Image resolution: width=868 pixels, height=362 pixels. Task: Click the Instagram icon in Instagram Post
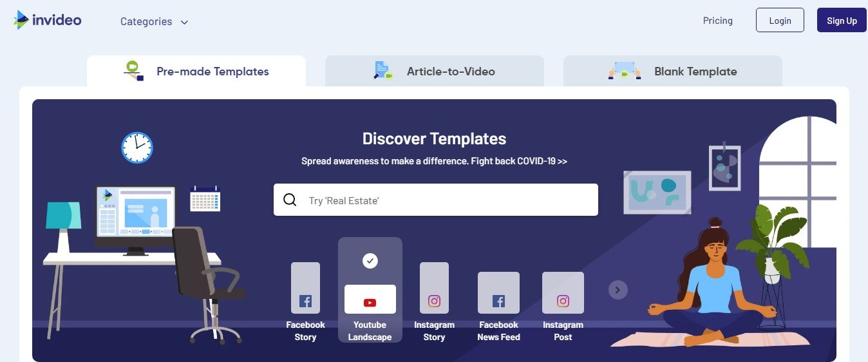563,301
